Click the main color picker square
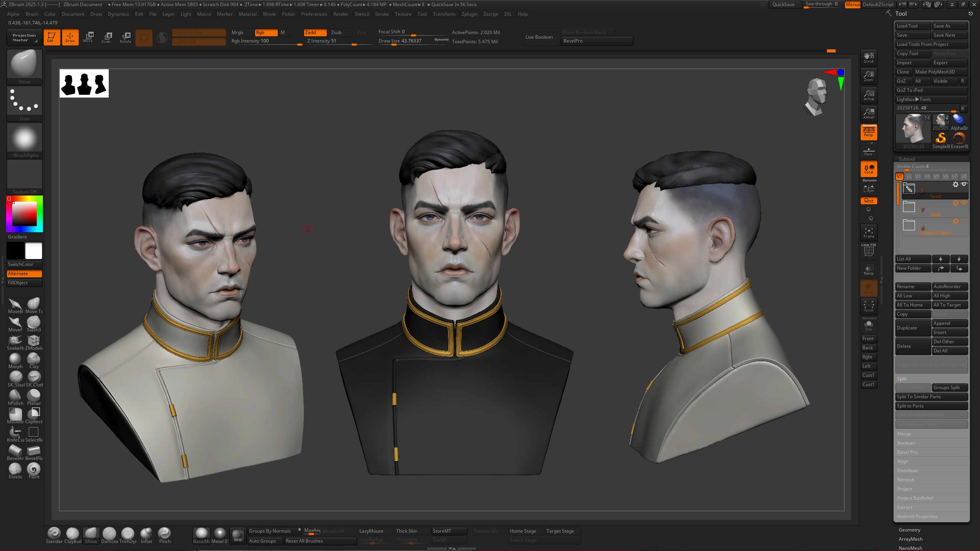Image resolution: width=980 pixels, height=551 pixels. (x=24, y=214)
